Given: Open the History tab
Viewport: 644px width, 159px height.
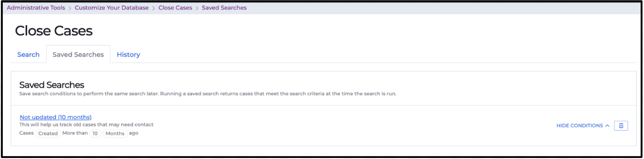Looking at the screenshot, I should coord(128,55).
